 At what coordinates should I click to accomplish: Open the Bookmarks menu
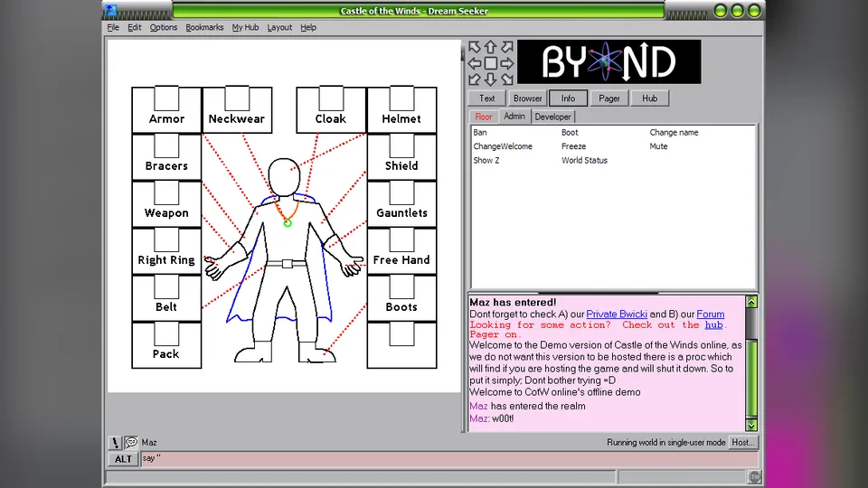[204, 27]
